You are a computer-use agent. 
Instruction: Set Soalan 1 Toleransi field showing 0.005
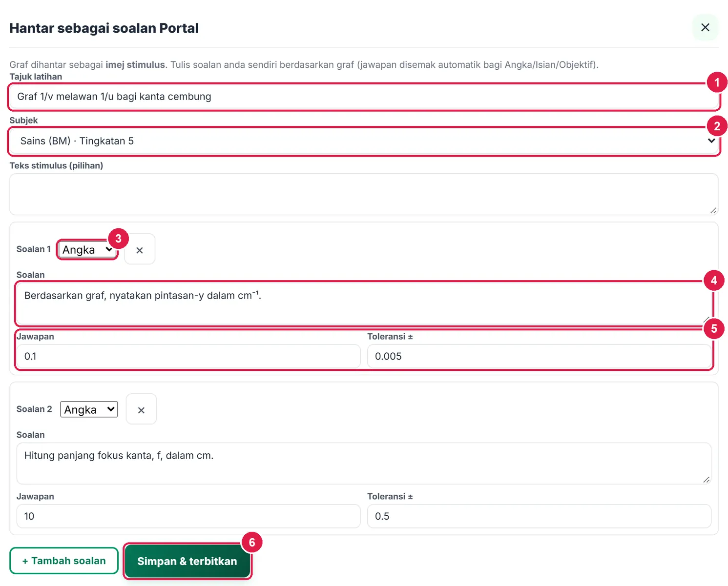(x=539, y=356)
